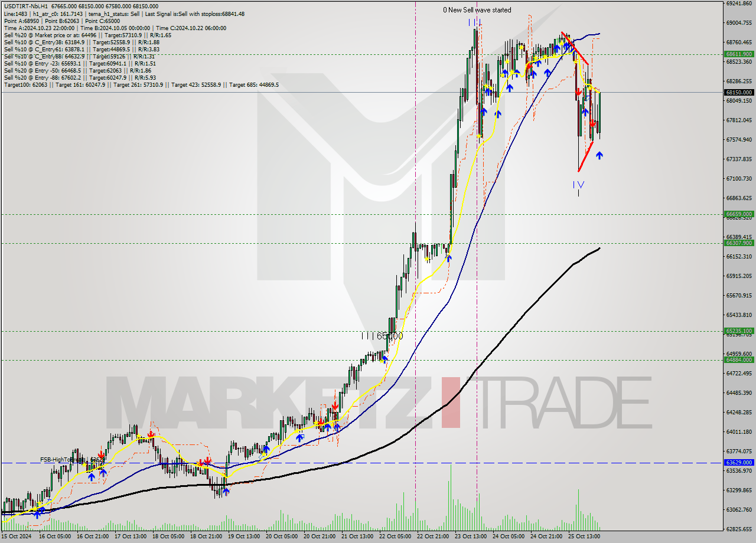Select the 'Last Signal is:Sell with stoploss:68841.48' text
The height and width of the screenshot is (543, 756).
click(194, 14)
